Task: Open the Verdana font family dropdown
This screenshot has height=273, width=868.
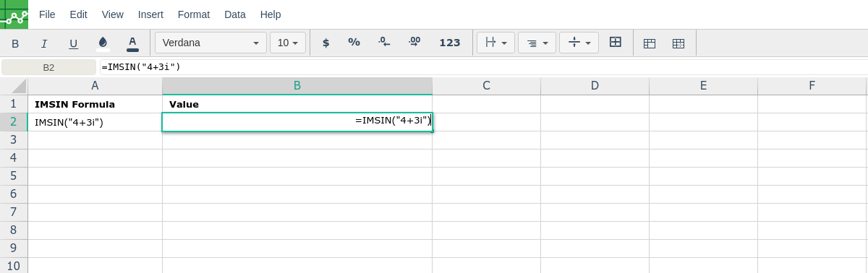Action: pyautogui.click(x=210, y=43)
